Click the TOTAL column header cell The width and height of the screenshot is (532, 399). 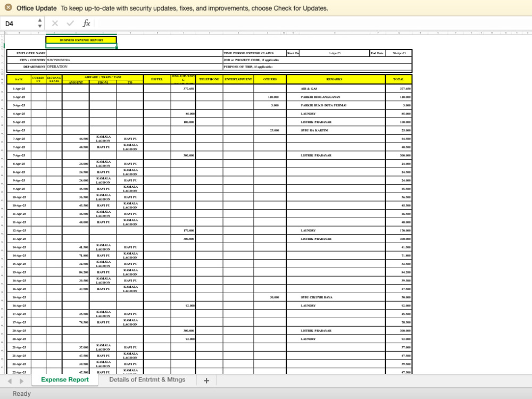398,79
